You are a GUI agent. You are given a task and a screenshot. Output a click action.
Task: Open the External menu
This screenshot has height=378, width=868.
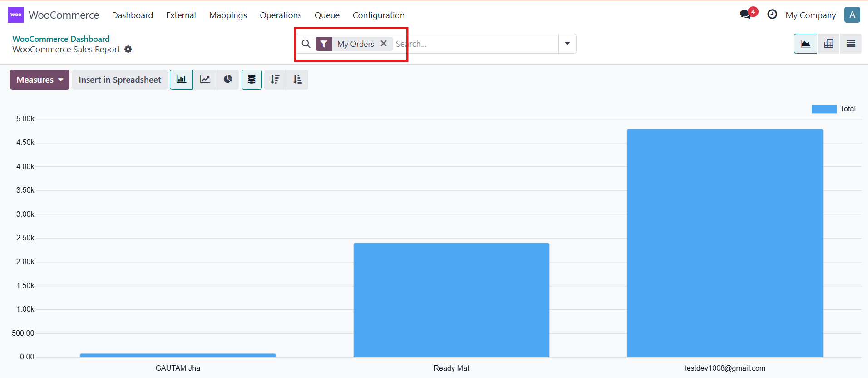coord(181,15)
